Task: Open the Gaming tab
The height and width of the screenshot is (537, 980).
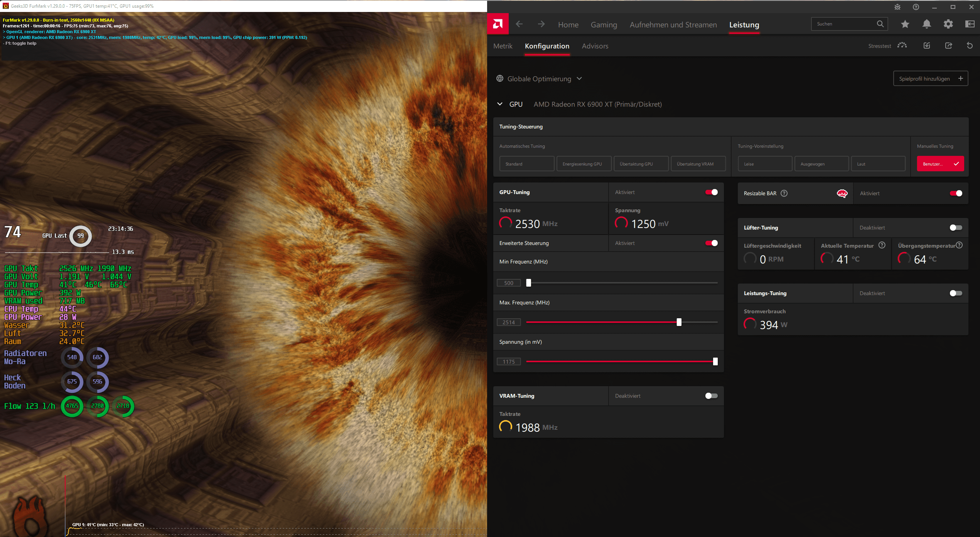Action: [x=604, y=25]
